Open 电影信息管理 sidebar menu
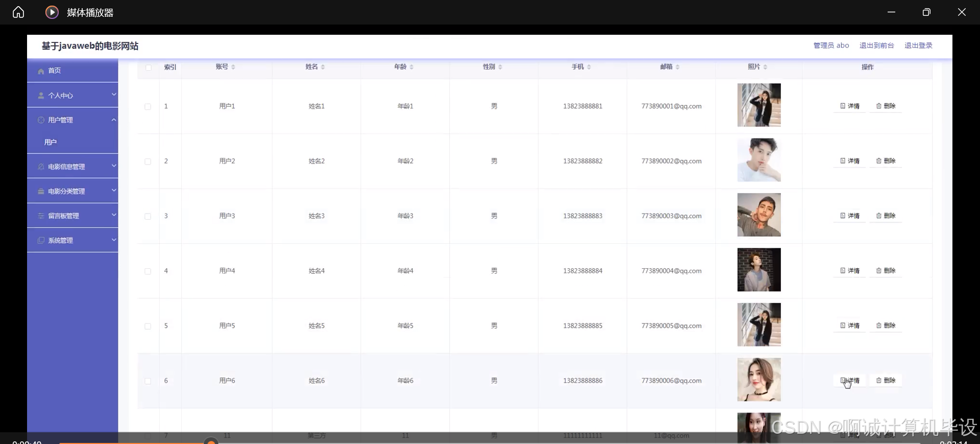The height and width of the screenshot is (444, 980). [x=72, y=167]
